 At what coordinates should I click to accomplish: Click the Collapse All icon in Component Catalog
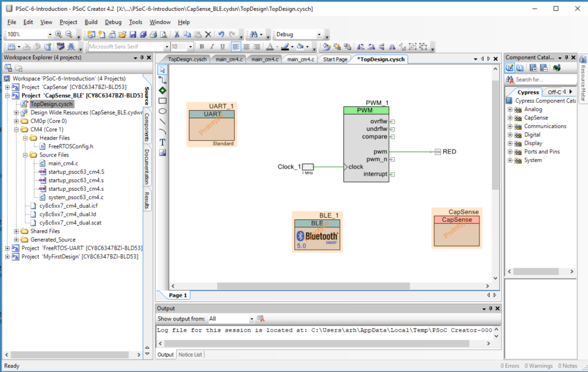[543, 68]
